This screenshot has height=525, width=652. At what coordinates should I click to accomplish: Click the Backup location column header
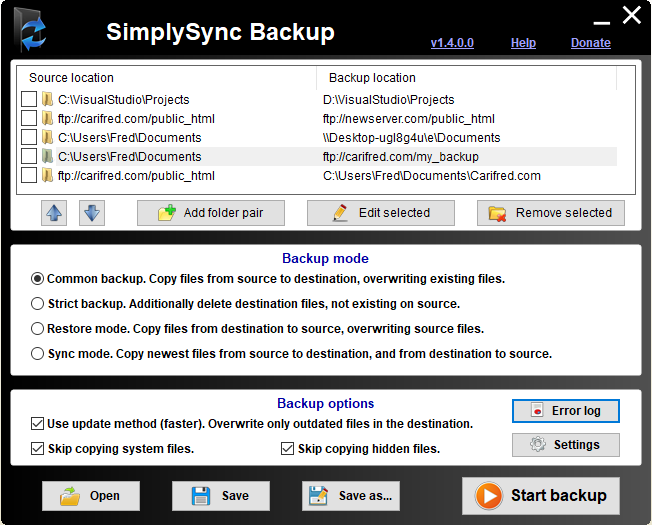467,78
